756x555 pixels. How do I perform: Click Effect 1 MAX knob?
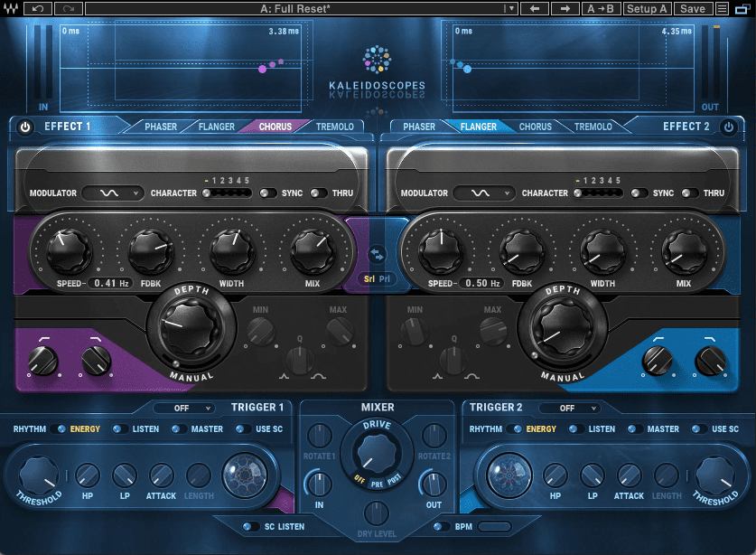point(340,332)
